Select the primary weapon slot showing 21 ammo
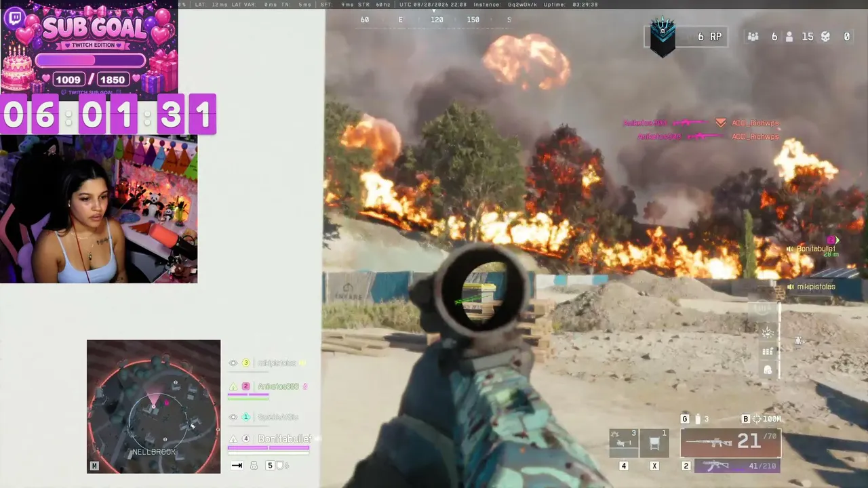 730,443
